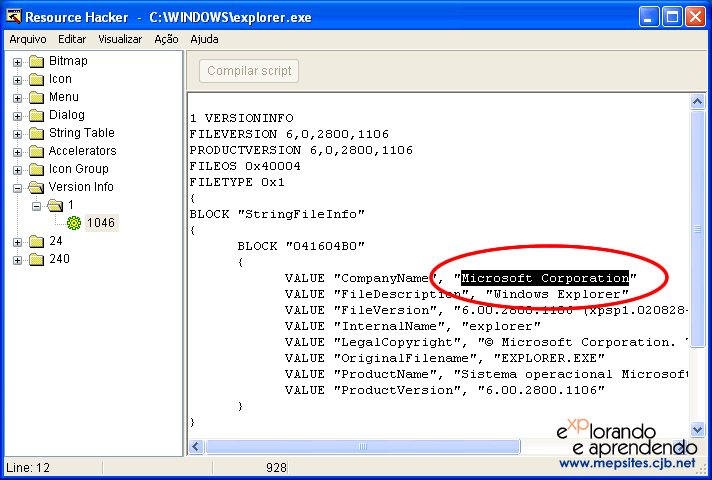This screenshot has height=480, width=712.
Task: Click the LegalCopyright value line
Action: (x=486, y=342)
